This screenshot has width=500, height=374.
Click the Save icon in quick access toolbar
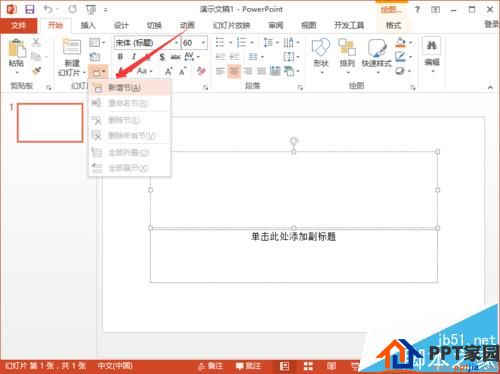(30, 9)
